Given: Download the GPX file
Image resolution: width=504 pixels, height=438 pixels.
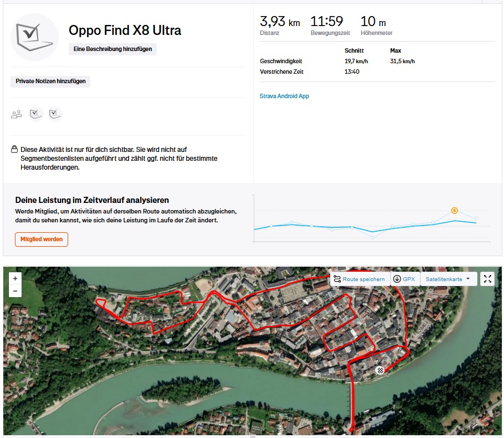Looking at the screenshot, I should 405,279.
